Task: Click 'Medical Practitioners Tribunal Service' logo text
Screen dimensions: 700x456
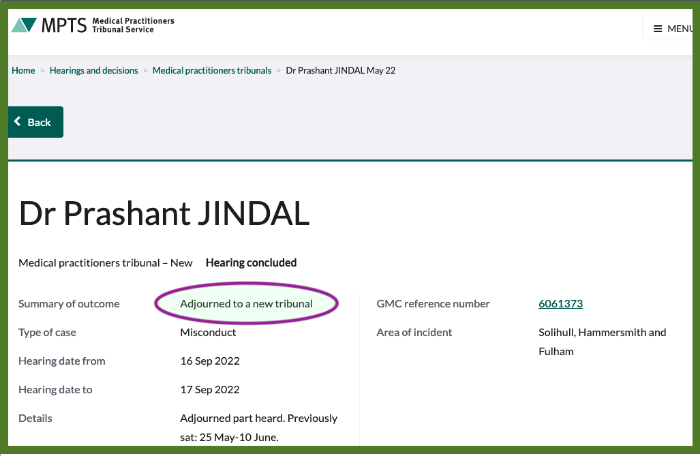Action: click(x=133, y=25)
